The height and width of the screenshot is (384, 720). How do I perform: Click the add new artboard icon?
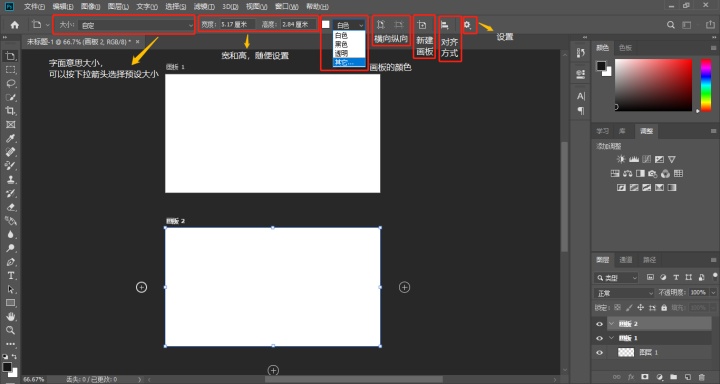(x=422, y=25)
